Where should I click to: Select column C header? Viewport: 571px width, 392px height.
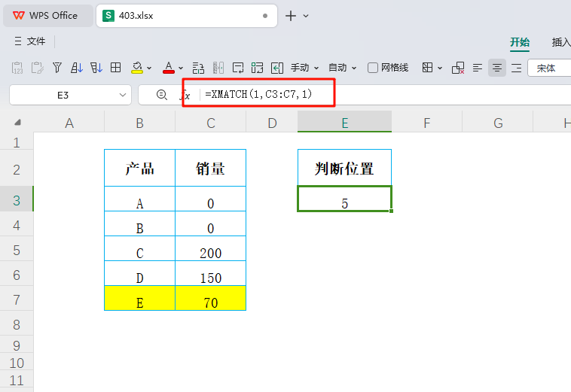tap(210, 123)
